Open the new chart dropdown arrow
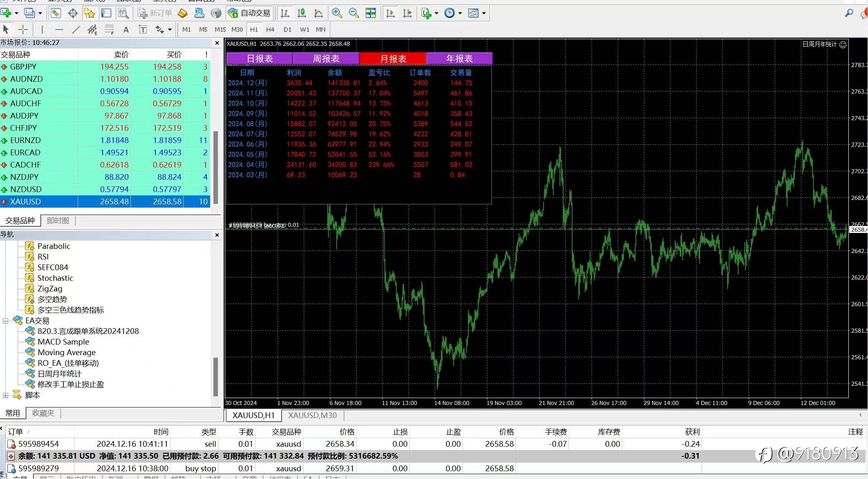The height and width of the screenshot is (479, 868). click(x=16, y=13)
